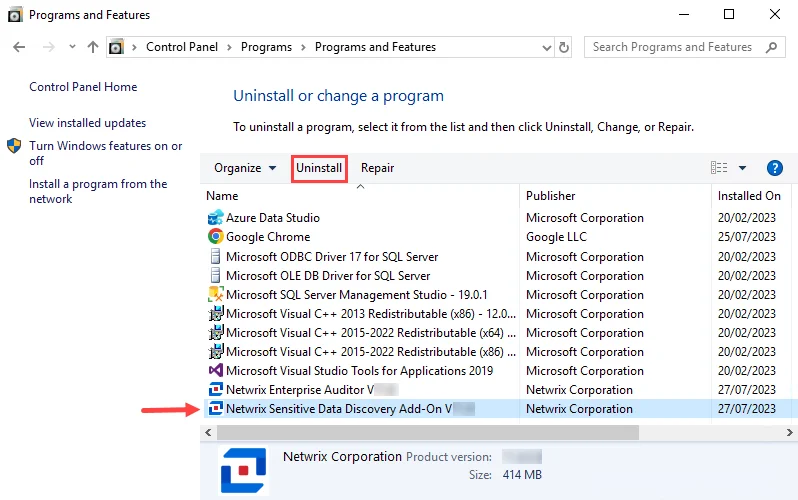The height and width of the screenshot is (500, 798).
Task: Open the more view options arrow
Action: point(743,168)
